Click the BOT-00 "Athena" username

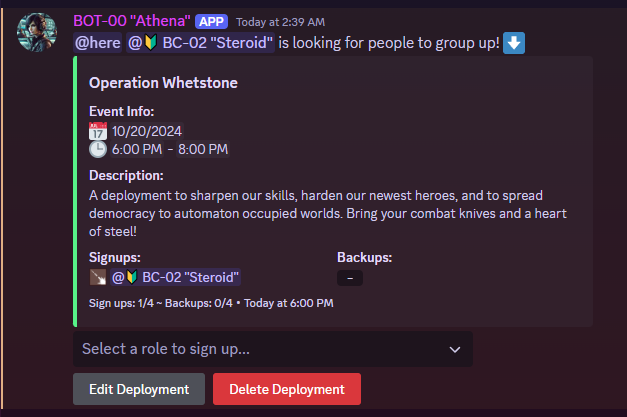tap(132, 21)
